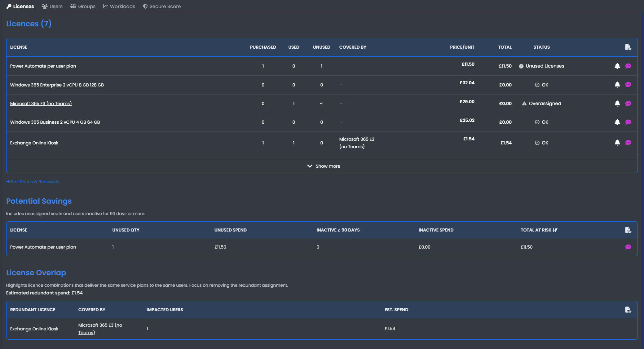
Task: Click the Overassigned status text
Action: tap(545, 104)
